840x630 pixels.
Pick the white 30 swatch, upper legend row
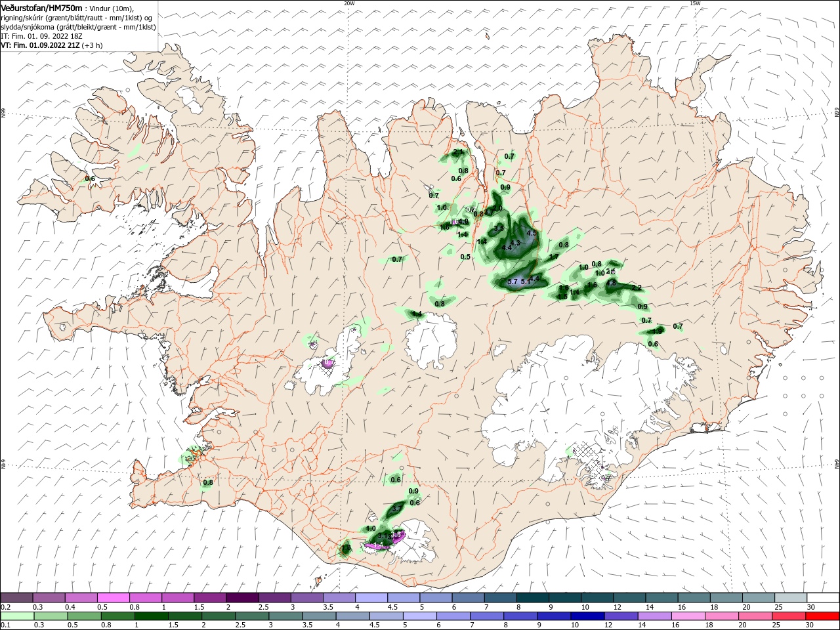coord(823,598)
